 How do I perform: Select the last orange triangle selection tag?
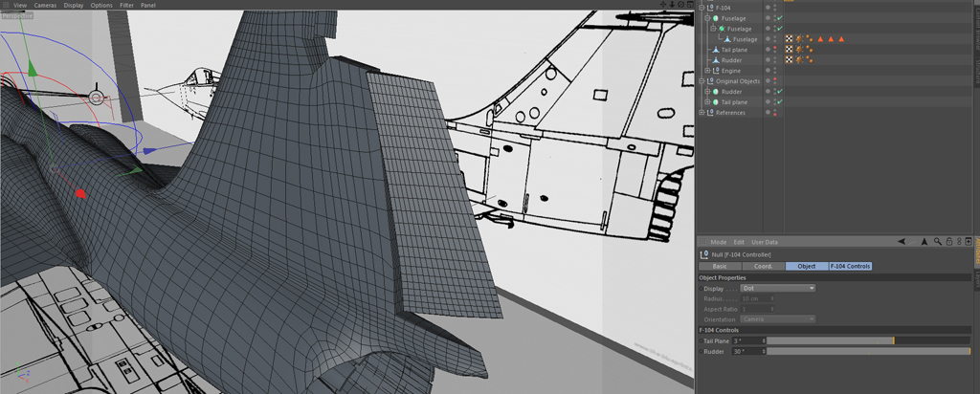841,39
